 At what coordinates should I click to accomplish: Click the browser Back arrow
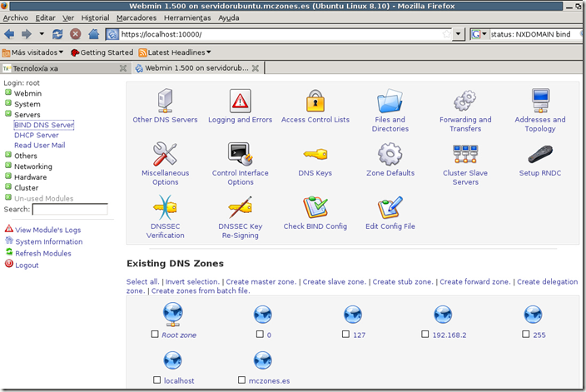pos(9,34)
